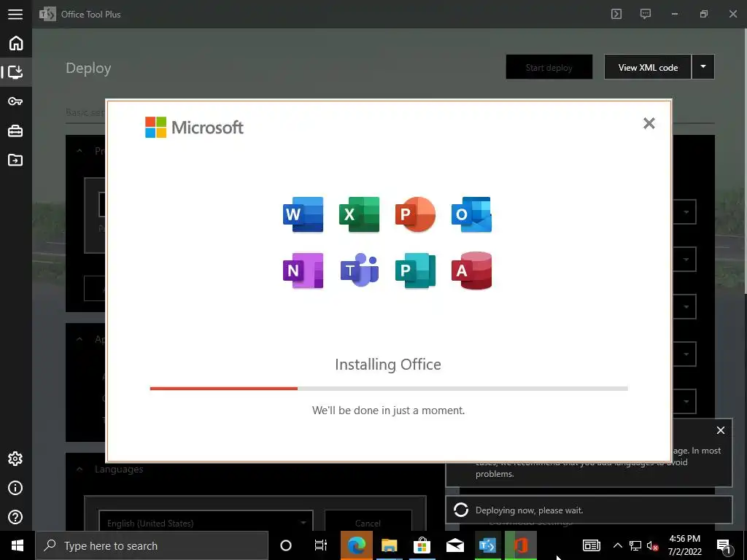Click the Microsoft logo in installer dialog

tap(194, 127)
